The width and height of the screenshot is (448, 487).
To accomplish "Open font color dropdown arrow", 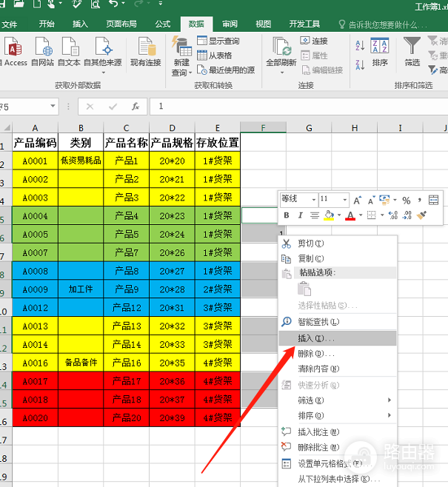I will coord(361,215).
